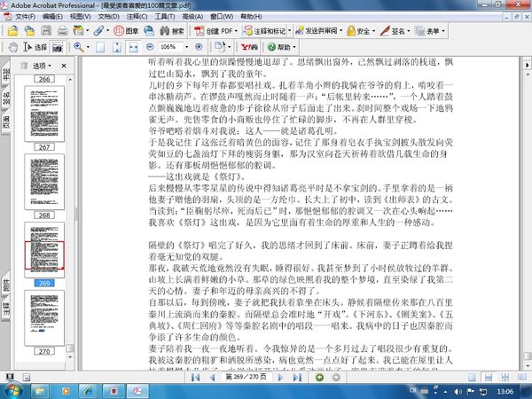Switch to the 书签 bookmarks side tab

pos(6,74)
